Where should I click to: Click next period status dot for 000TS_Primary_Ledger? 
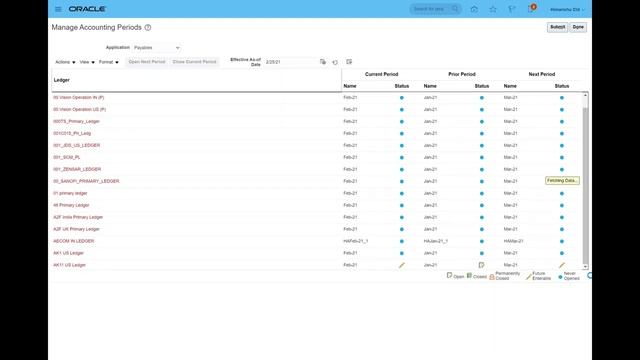pos(562,122)
